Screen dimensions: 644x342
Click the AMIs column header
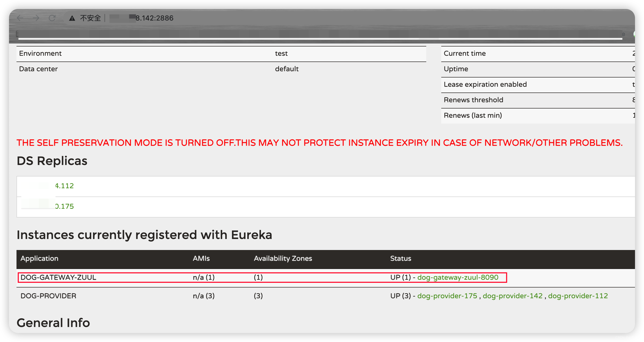(201, 258)
